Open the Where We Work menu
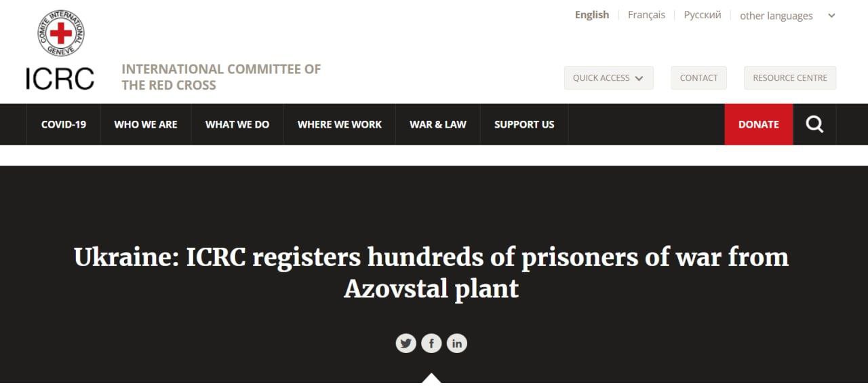The width and height of the screenshot is (868, 389). coord(340,124)
